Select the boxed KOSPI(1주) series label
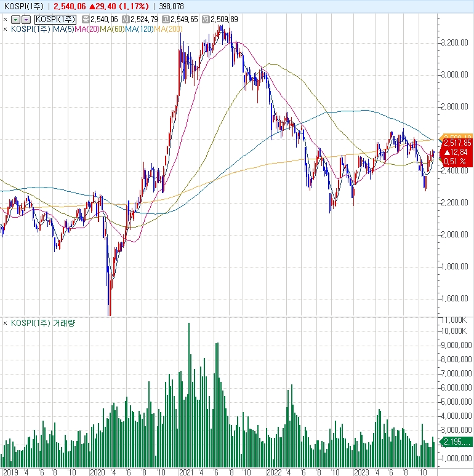Viewport: 474px width, 476px height. click(x=55, y=20)
